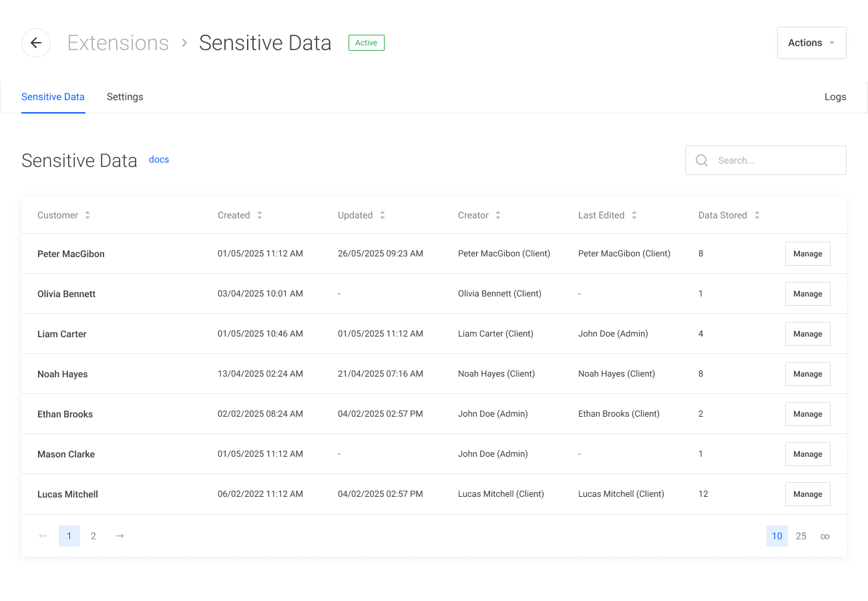Sort by Created column arrows

260,215
